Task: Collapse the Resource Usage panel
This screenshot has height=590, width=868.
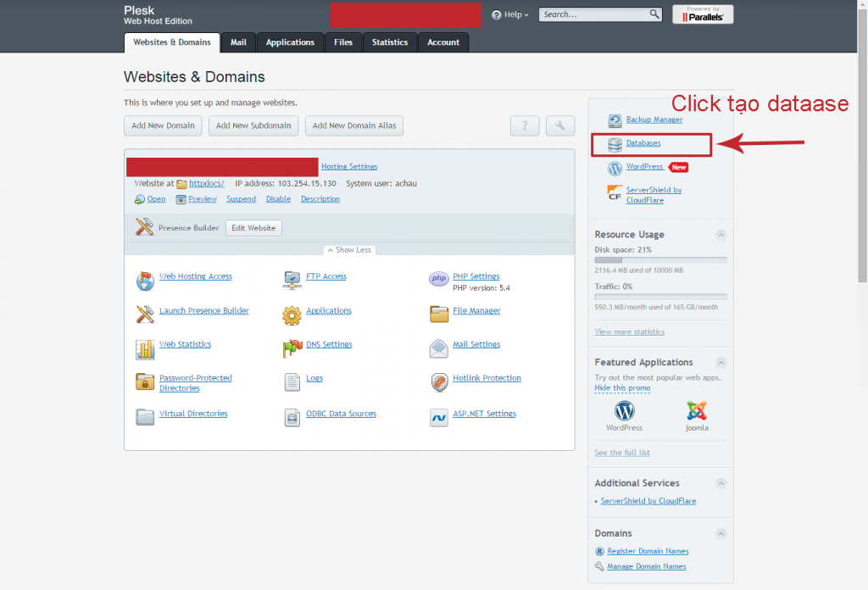Action: click(x=721, y=235)
